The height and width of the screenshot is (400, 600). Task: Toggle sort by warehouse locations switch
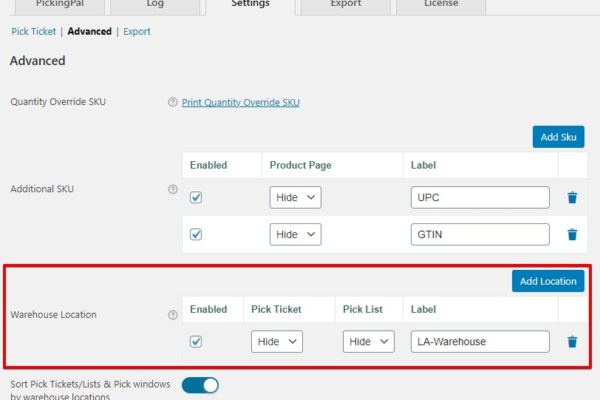[x=199, y=384]
